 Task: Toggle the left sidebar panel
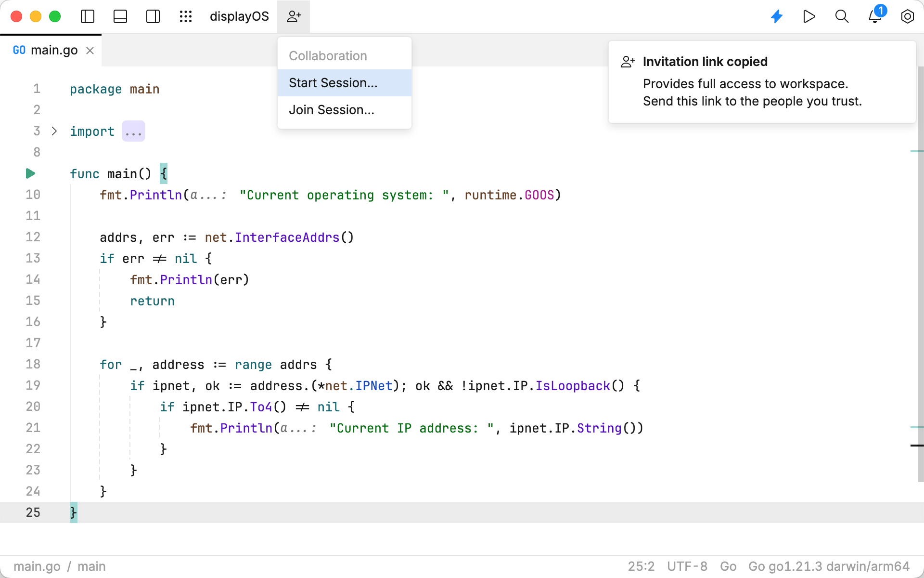(88, 16)
